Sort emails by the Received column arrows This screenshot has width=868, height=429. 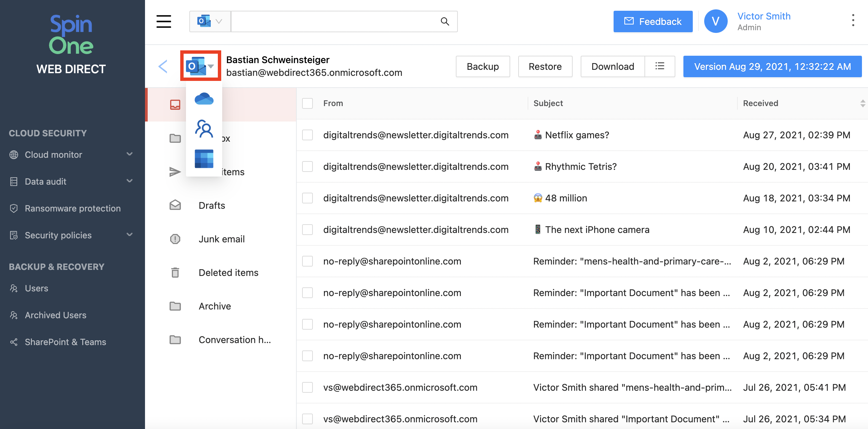[862, 103]
